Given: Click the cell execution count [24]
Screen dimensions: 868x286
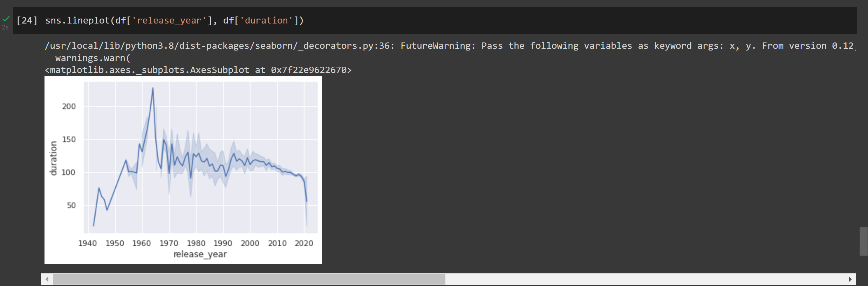Looking at the screenshot, I should point(27,20).
